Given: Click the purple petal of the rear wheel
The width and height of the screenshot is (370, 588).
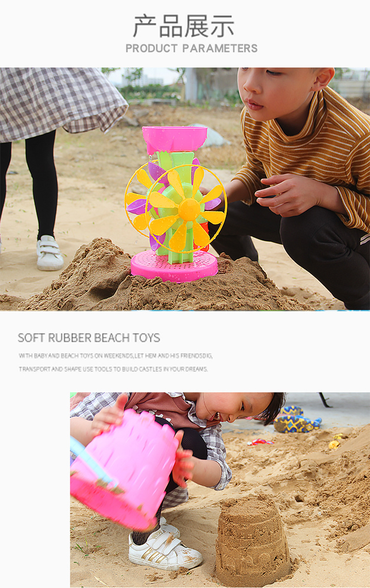Looking at the screenshot, I should tap(137, 207).
